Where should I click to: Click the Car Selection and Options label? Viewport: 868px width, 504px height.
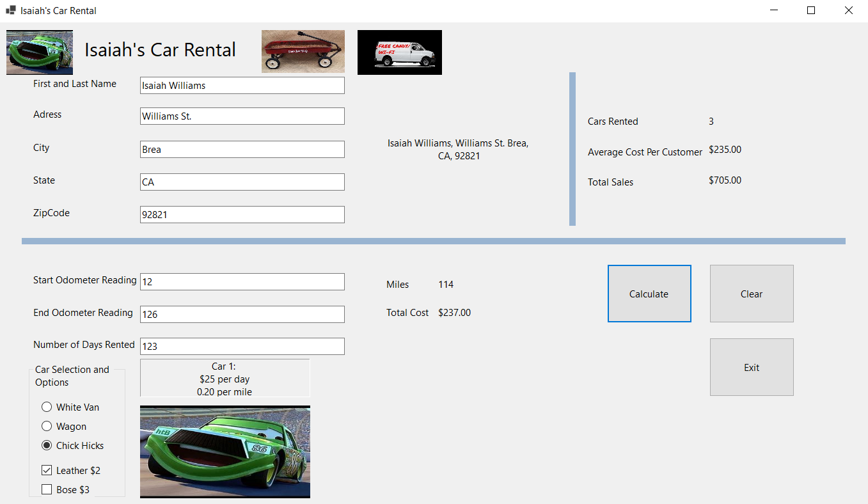point(72,376)
